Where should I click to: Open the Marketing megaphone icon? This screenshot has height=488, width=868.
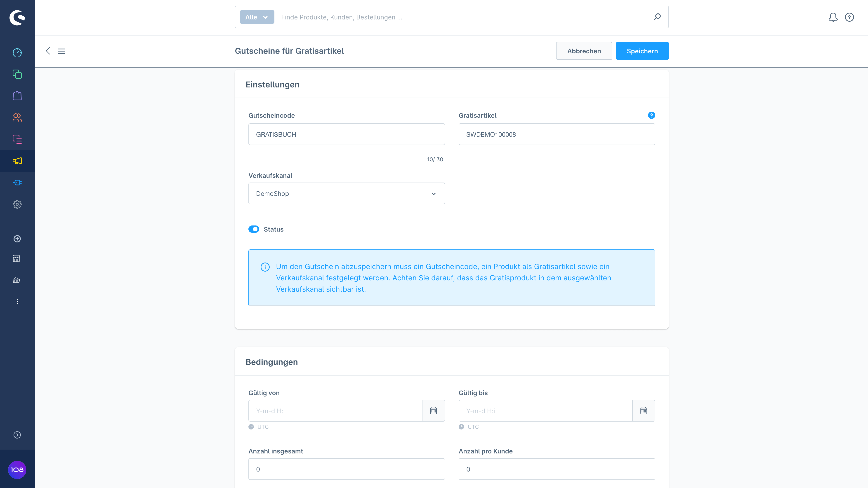tap(17, 161)
